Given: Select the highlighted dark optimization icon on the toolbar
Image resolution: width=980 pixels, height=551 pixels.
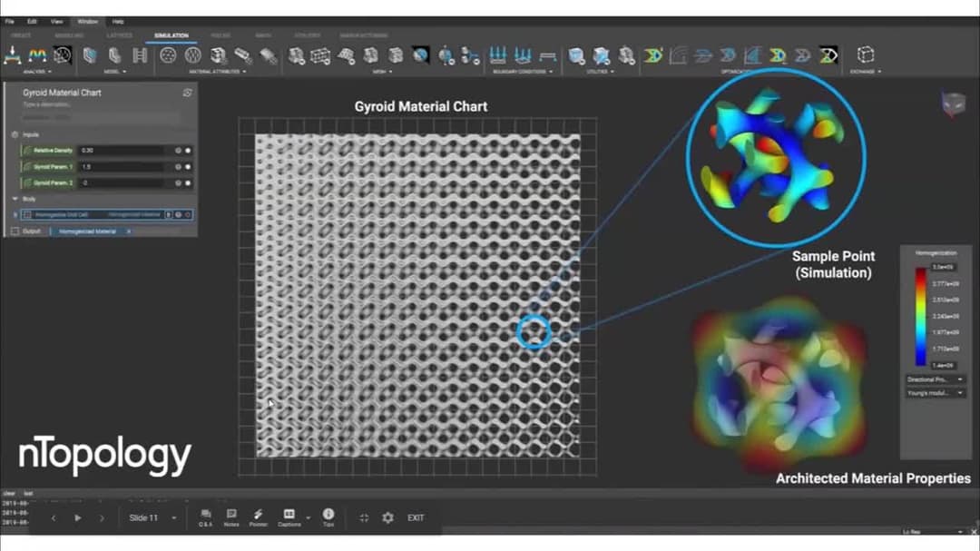Looking at the screenshot, I should point(828,54).
